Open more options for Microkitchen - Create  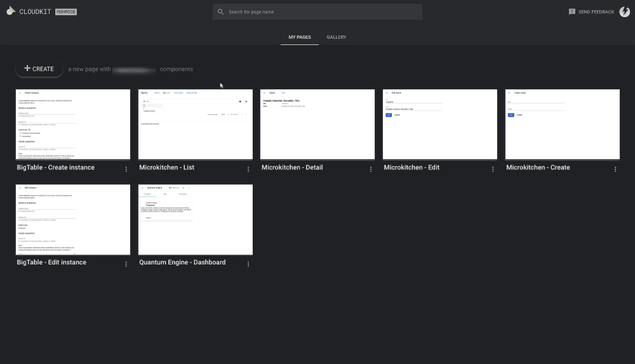tap(615, 169)
